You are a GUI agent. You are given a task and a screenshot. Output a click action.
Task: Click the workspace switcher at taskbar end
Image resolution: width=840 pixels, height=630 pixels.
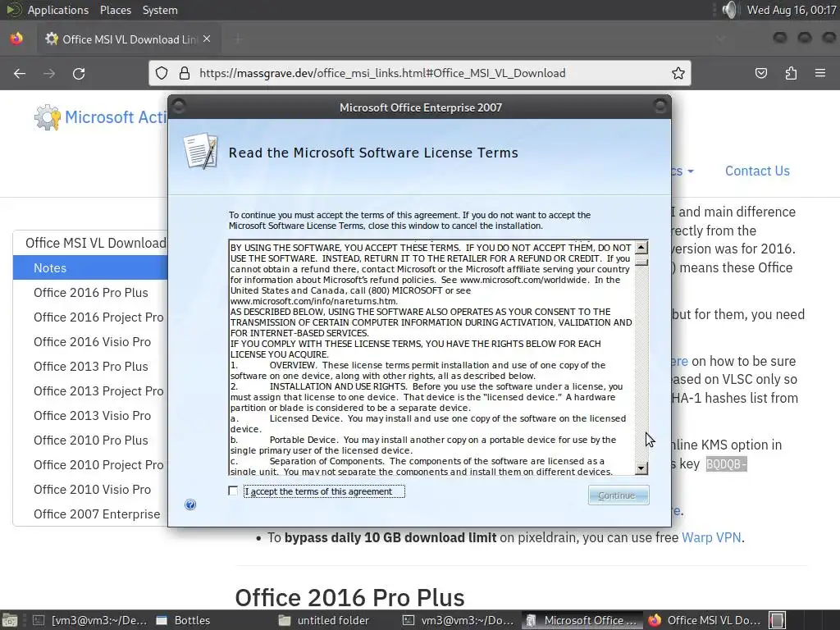click(778, 620)
